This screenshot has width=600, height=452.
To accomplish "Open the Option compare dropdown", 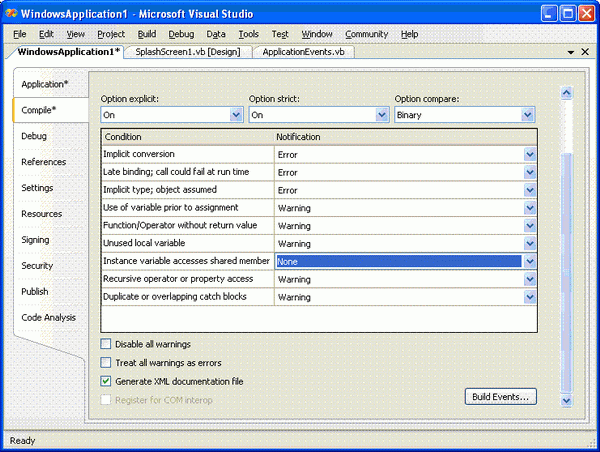I will (x=528, y=114).
